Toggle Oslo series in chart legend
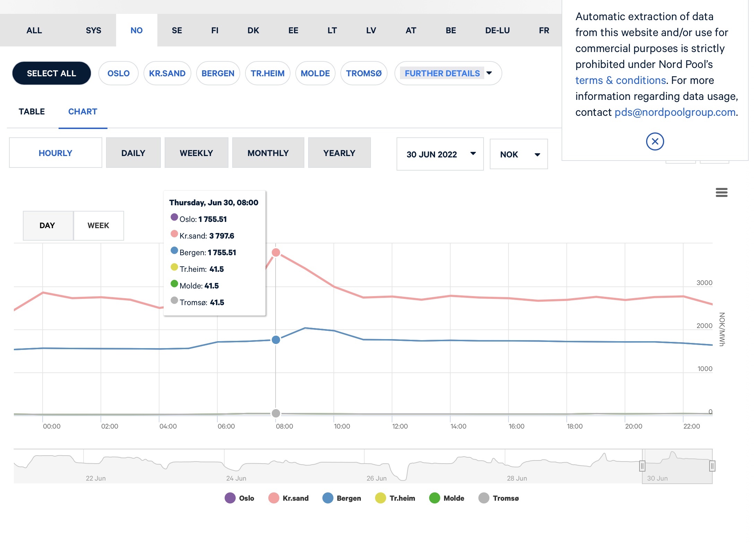Screen dimensions: 756x543 tap(240, 498)
